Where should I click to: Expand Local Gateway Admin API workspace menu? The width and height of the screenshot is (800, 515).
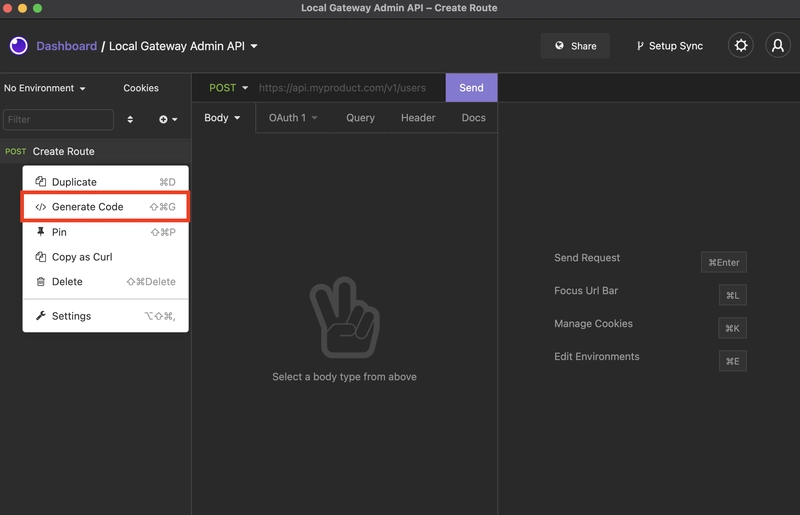[x=183, y=46]
